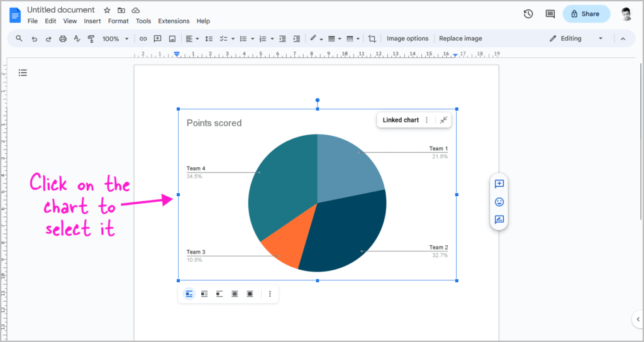Star the Untitled document

tap(107, 10)
